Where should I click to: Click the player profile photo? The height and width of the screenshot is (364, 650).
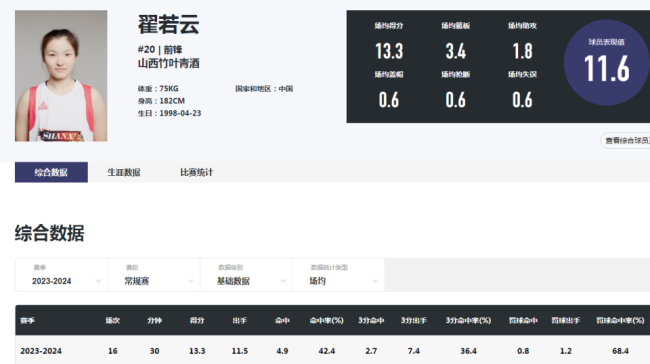click(x=61, y=76)
